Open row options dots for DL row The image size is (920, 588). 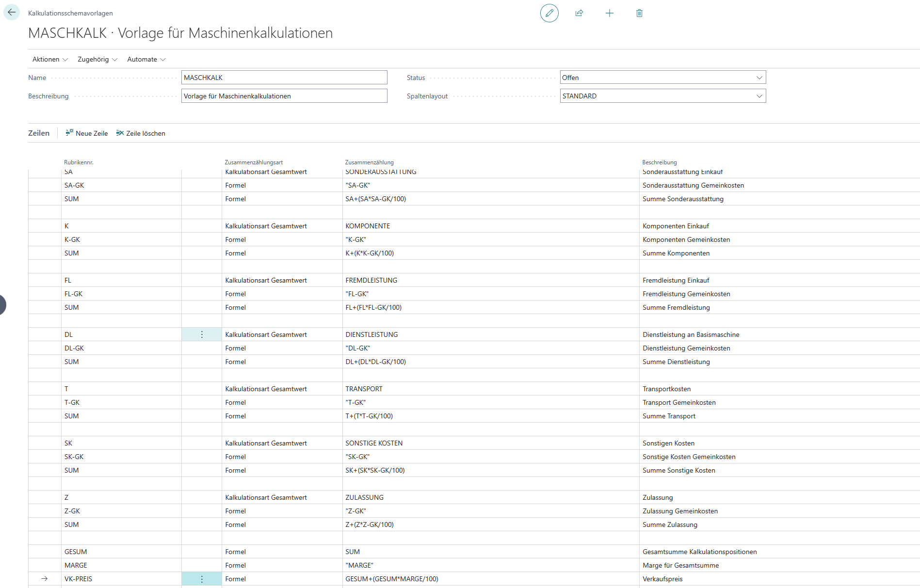coord(202,334)
